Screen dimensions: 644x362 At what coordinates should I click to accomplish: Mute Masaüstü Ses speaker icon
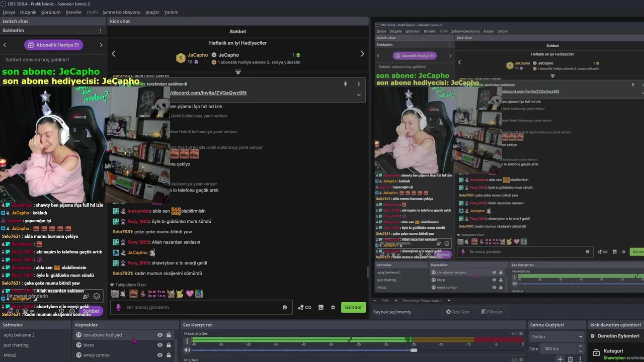point(187,350)
